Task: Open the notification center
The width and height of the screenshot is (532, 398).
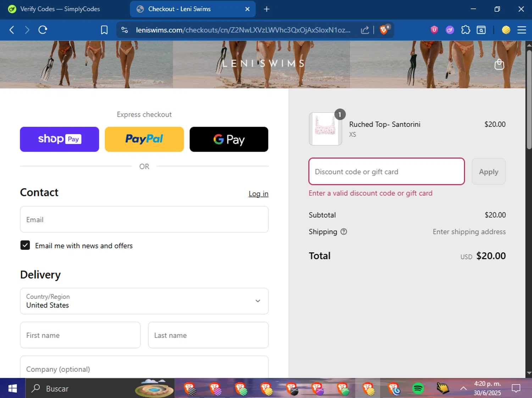Action: click(x=516, y=388)
